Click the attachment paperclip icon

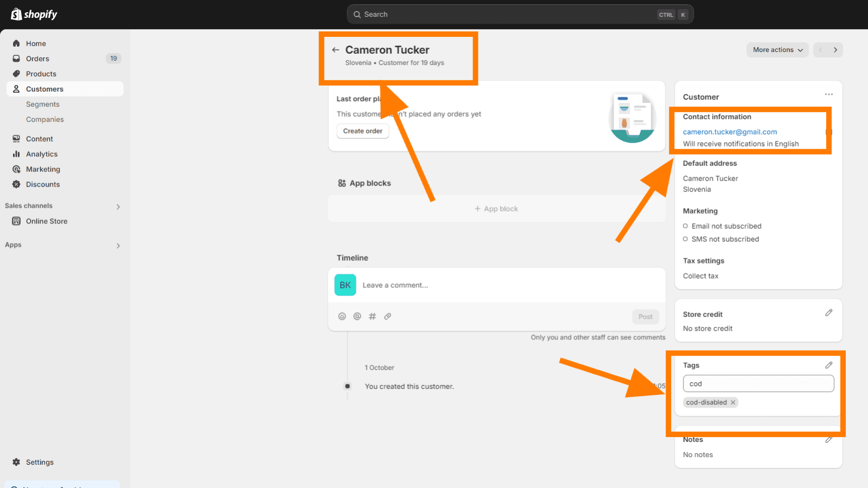(387, 317)
